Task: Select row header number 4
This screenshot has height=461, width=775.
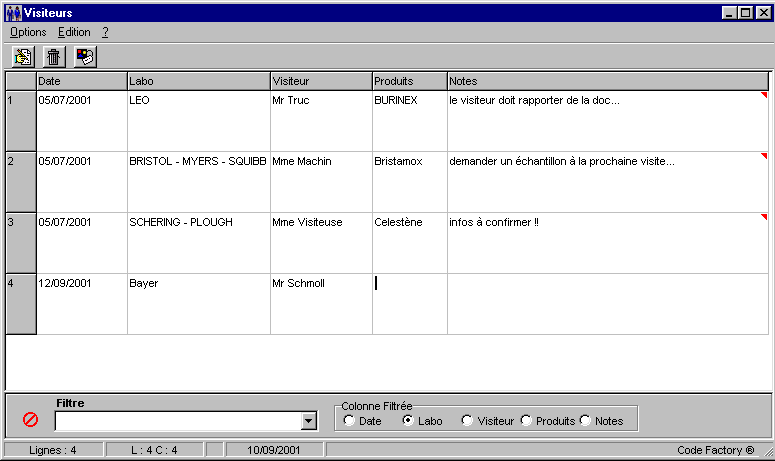Action: [21, 304]
